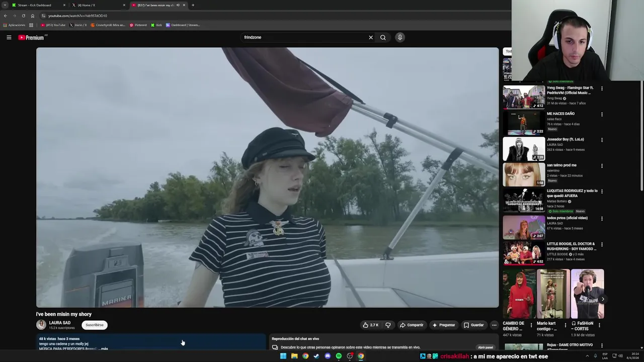The width and height of the screenshot is (644, 362).
Task: Open site information icon in address bar
Action: pyautogui.click(x=43, y=16)
